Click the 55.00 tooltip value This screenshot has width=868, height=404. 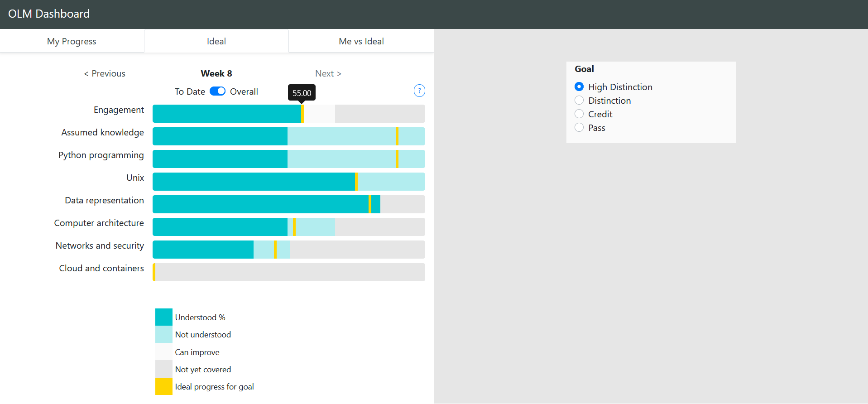[x=302, y=93]
